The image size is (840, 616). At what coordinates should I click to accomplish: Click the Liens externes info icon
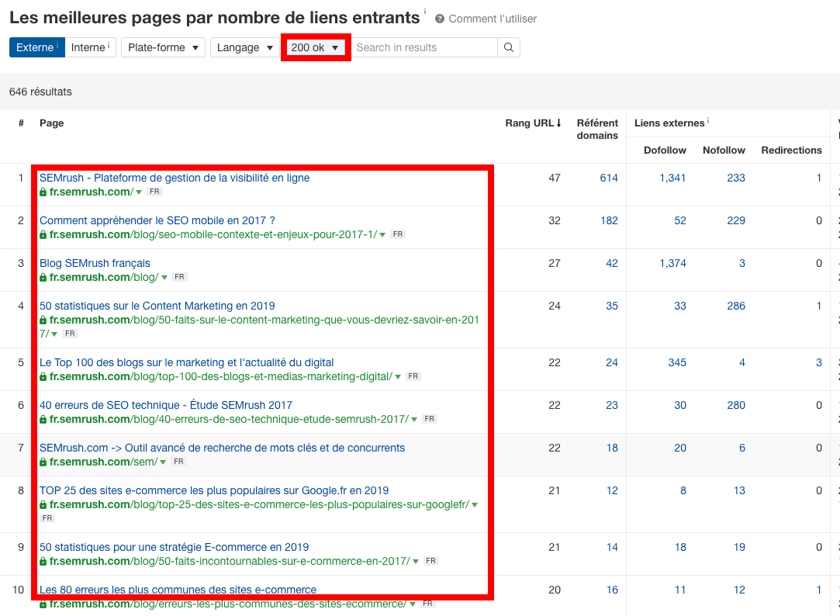[x=708, y=120]
